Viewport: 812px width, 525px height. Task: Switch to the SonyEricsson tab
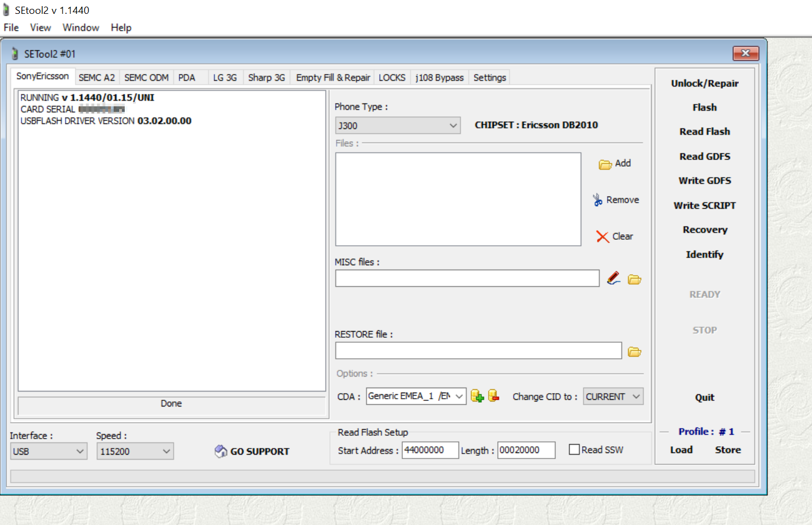[42, 76]
